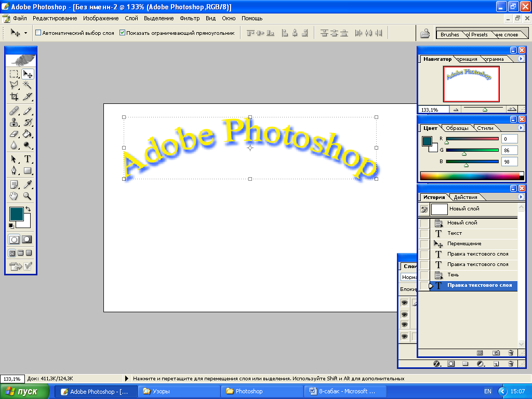
Task: Select the Magic Wand tool
Action: click(x=28, y=85)
